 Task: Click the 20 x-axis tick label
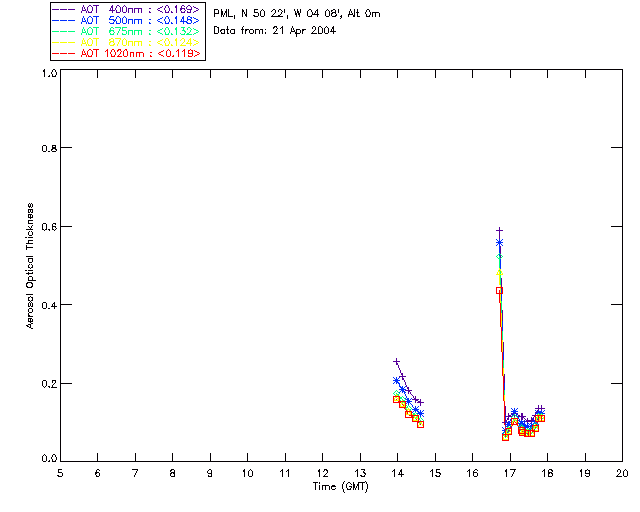point(622,473)
